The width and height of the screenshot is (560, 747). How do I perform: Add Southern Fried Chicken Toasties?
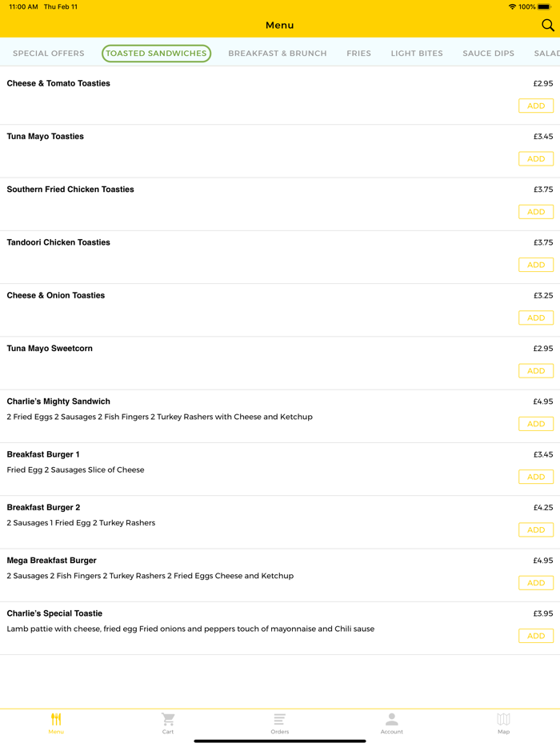536,212
